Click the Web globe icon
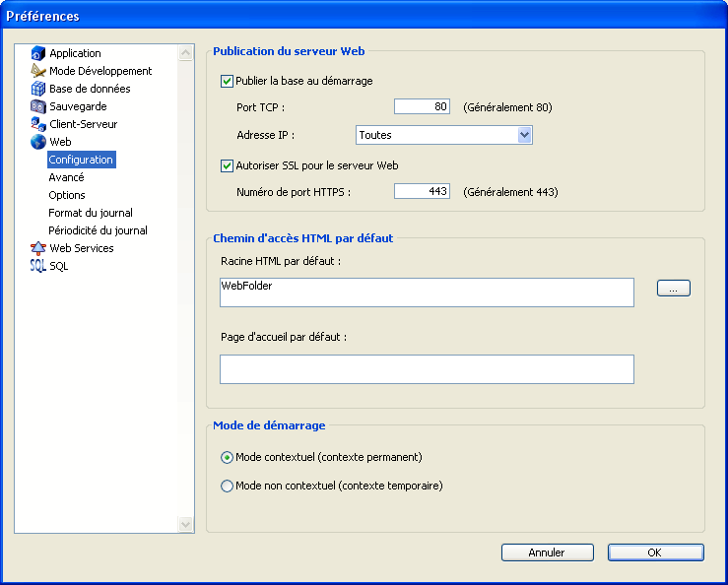 click(x=38, y=142)
